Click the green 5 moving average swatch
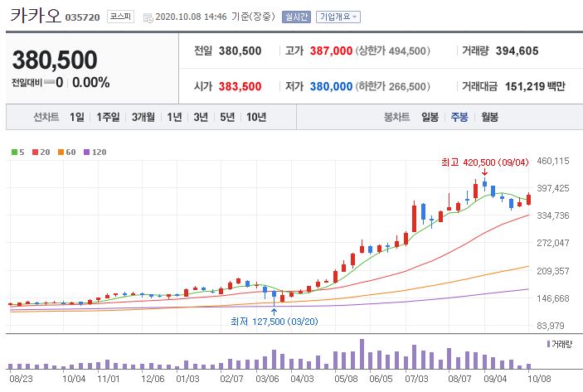Viewport: 583px width, 392px height. click(x=14, y=152)
